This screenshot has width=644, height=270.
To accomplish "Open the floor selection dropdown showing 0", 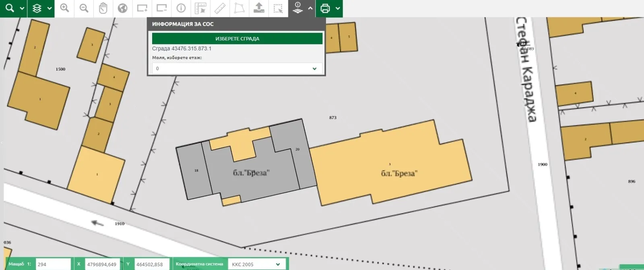I will tap(237, 69).
